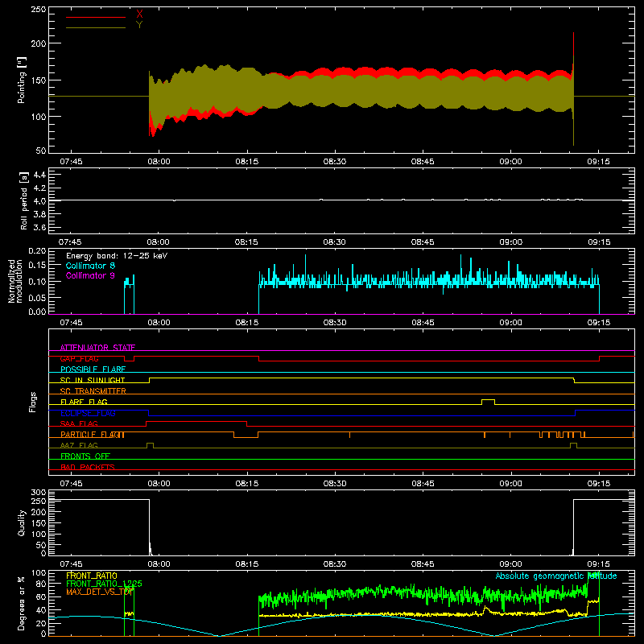Click the 200 value on the Pointing axis
644x644 pixels.
pyautogui.click(x=38, y=43)
